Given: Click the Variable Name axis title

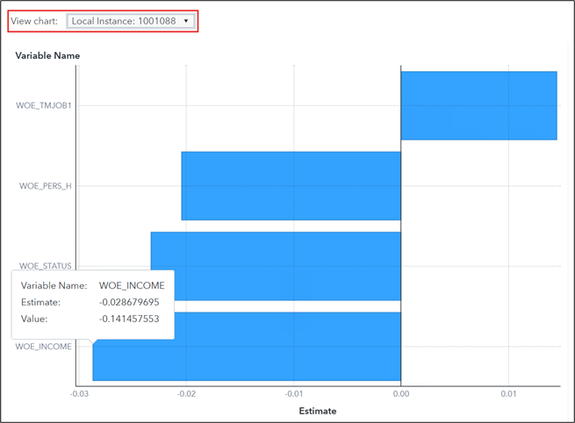Looking at the screenshot, I should tap(48, 56).
